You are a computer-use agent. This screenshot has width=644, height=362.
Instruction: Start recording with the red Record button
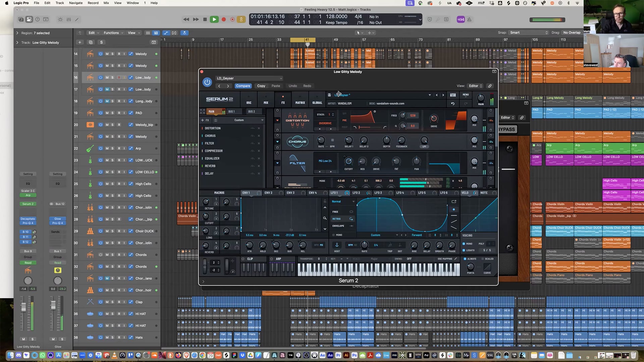pyautogui.click(x=224, y=19)
